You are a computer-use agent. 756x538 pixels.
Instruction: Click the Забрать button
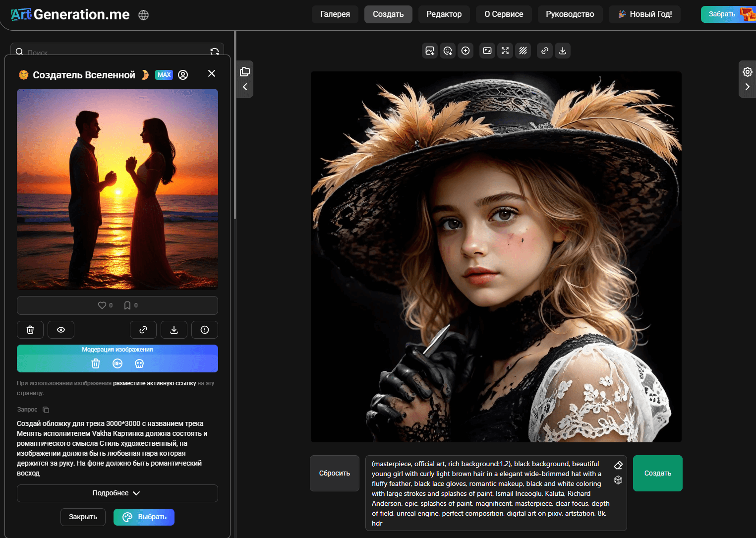(x=728, y=14)
